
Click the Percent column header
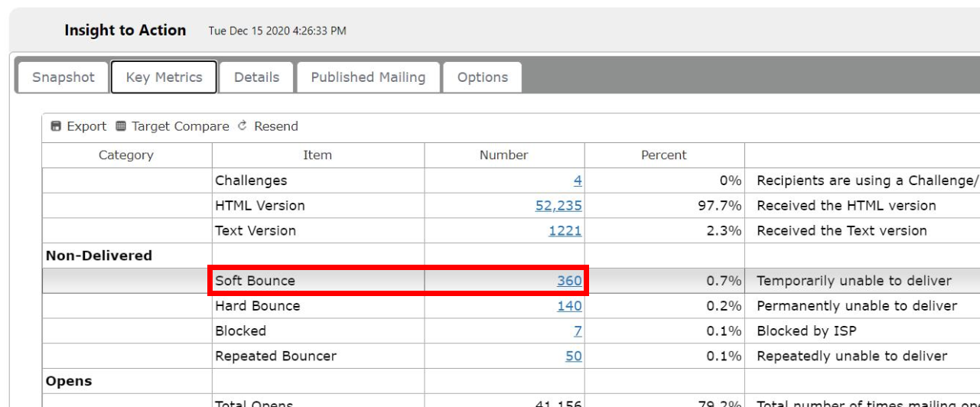point(663,155)
